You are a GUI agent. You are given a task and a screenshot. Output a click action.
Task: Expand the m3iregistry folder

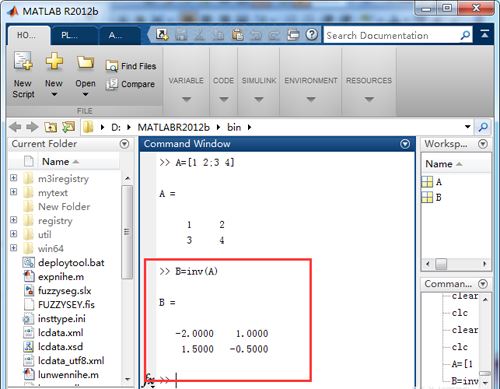[14, 178]
